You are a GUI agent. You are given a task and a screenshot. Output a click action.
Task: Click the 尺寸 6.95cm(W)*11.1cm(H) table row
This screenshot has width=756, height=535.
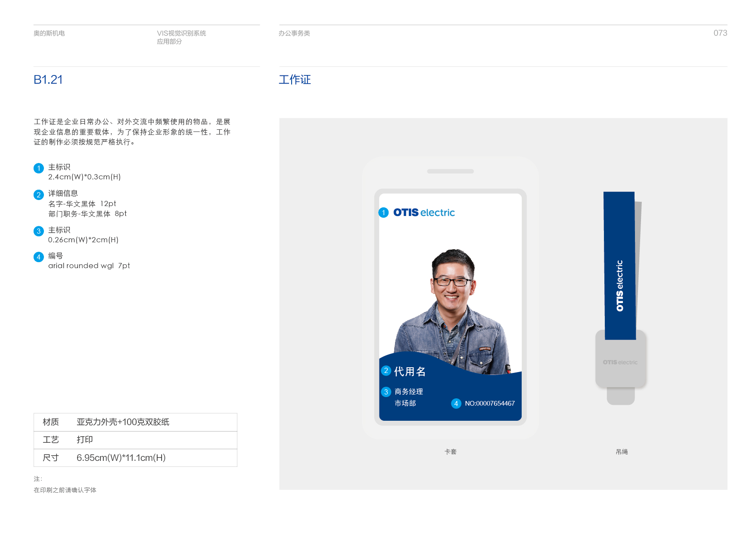point(135,458)
